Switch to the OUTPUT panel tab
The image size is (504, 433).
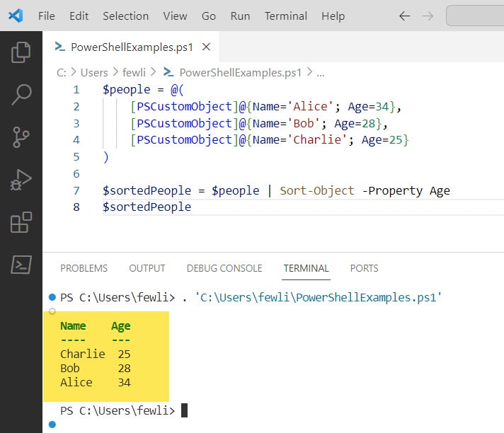(147, 268)
